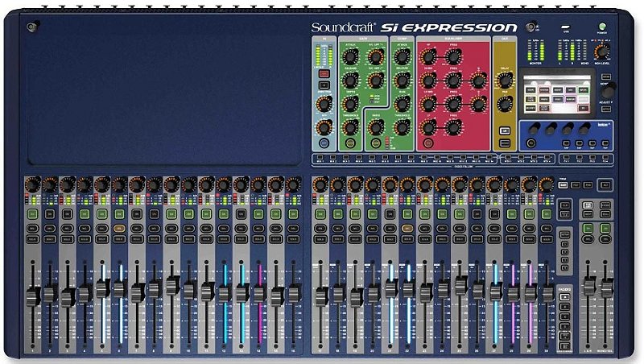Click channel 17 gain encoder
Image resolution: width=644 pixels, height=364 pixels.
(320, 184)
